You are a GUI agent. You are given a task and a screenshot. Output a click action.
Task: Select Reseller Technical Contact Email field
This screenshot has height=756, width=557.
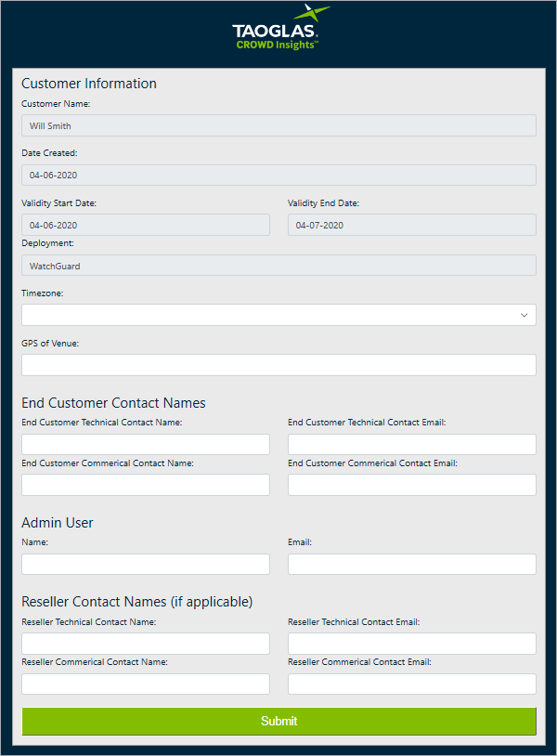411,644
